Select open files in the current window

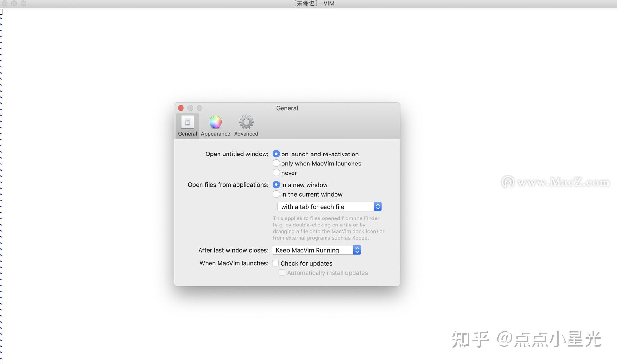point(276,194)
